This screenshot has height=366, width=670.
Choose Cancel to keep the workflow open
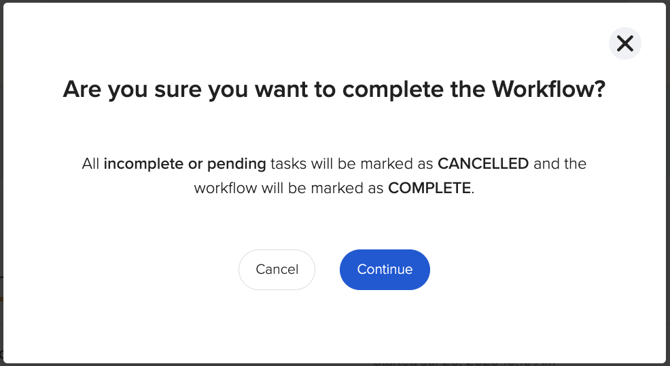[x=277, y=269]
